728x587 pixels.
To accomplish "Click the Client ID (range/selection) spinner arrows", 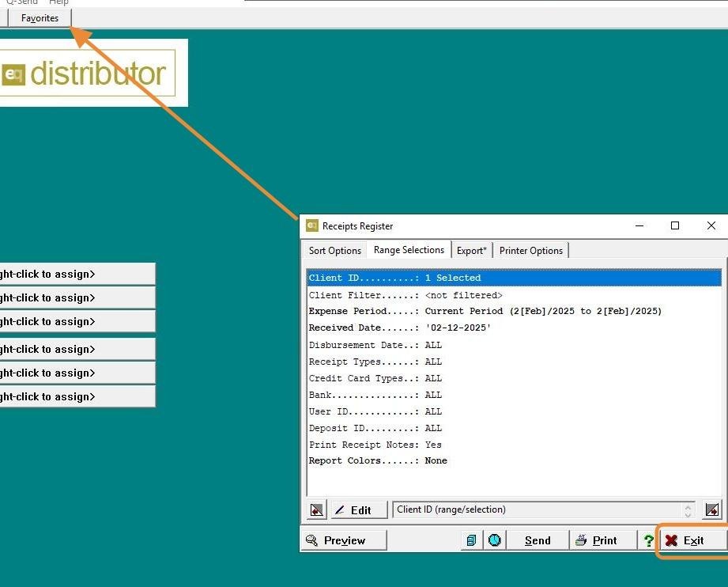I will [x=688, y=509].
